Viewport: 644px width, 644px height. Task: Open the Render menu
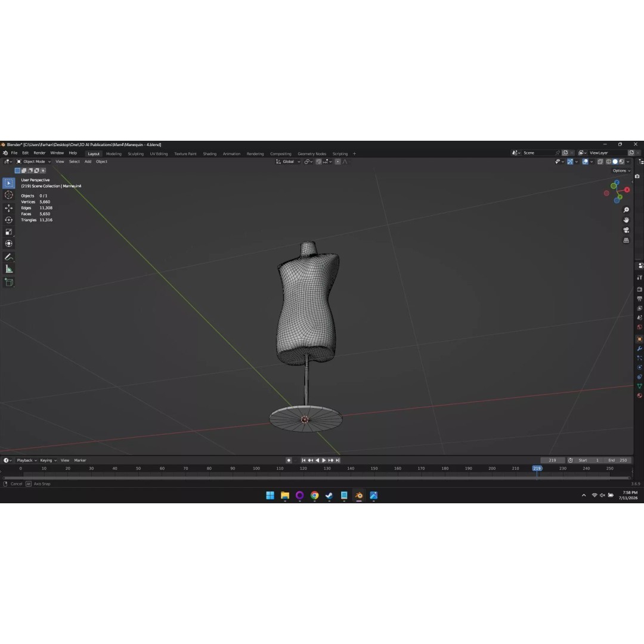[39, 153]
